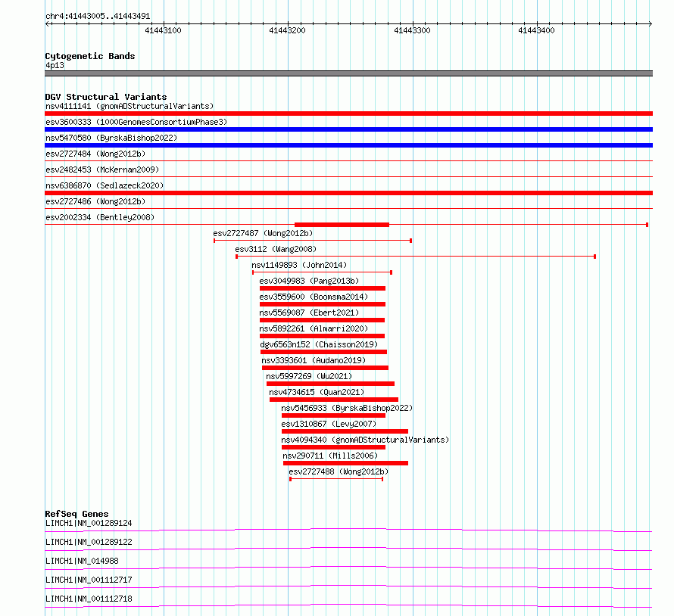Open variant esv2727488 (Wong2012b)
Viewport: 674px width, 616px height.
tap(339, 471)
